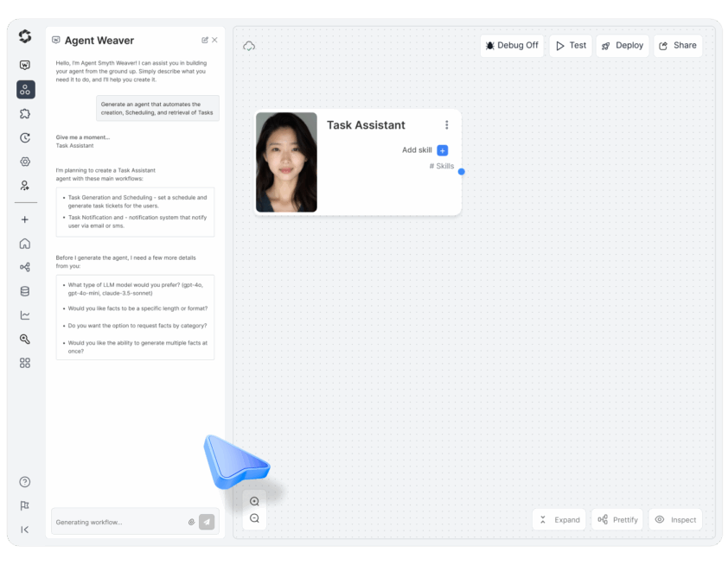The image size is (728, 565).
Task: Click the Deploy button
Action: [622, 46]
